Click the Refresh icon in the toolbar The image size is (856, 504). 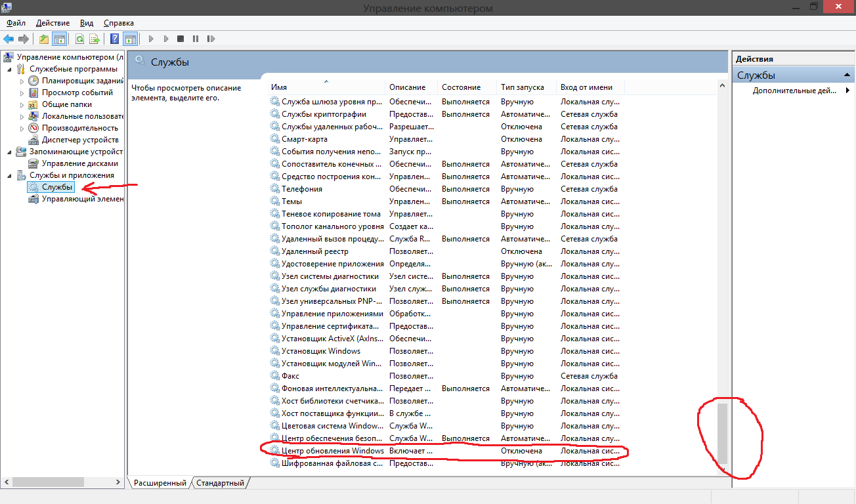pos(79,39)
